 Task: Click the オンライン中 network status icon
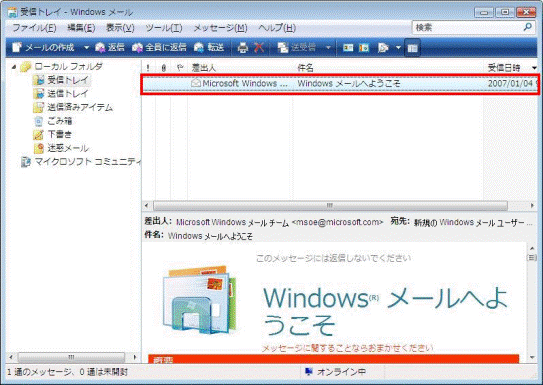coord(309,372)
